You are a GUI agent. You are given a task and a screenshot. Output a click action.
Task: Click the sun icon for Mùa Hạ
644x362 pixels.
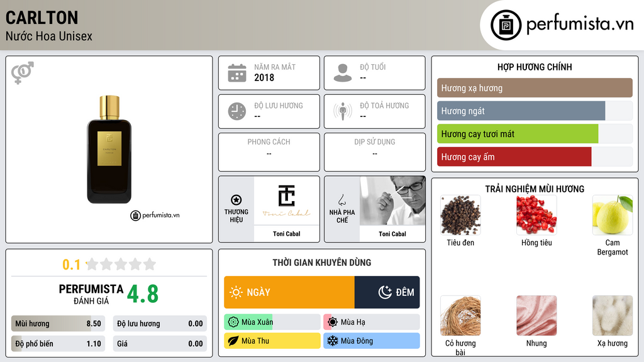coord(333,322)
